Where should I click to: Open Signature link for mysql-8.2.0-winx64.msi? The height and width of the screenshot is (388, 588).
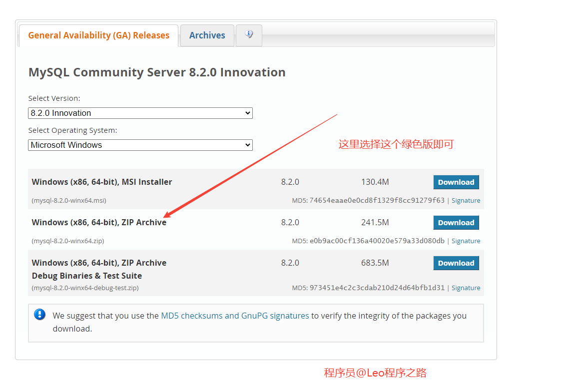coord(466,201)
